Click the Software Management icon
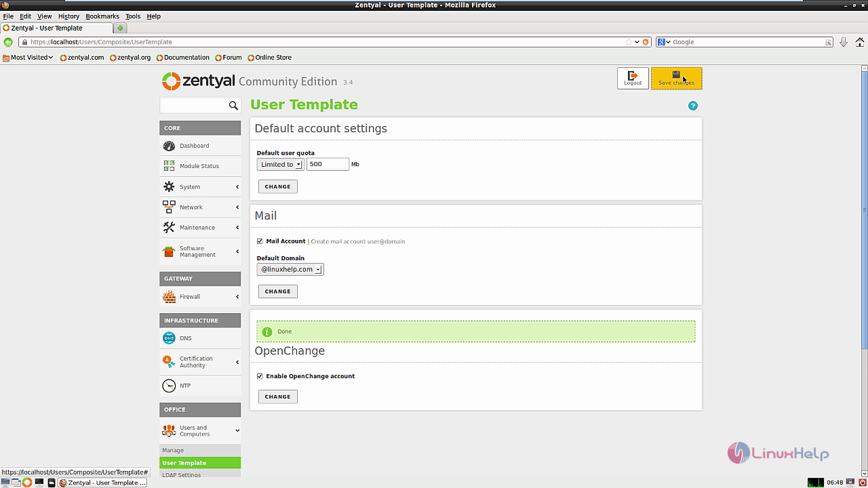The height and width of the screenshot is (488, 868). pos(169,251)
